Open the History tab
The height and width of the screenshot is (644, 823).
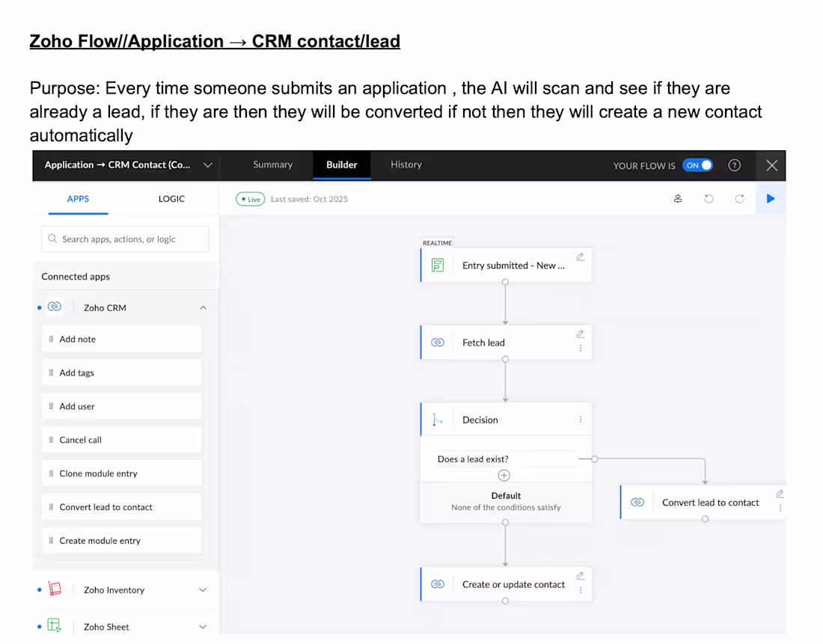pyautogui.click(x=406, y=165)
